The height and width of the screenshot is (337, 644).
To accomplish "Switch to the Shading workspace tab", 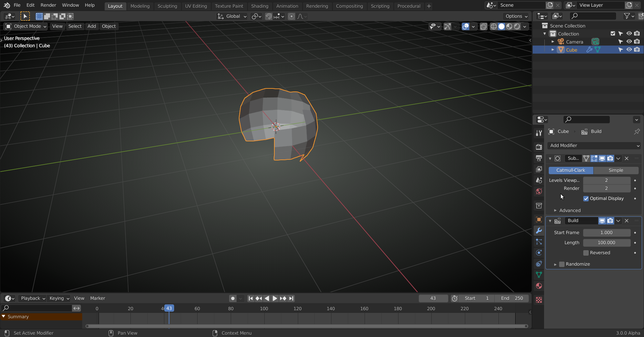I will pyautogui.click(x=260, y=6).
